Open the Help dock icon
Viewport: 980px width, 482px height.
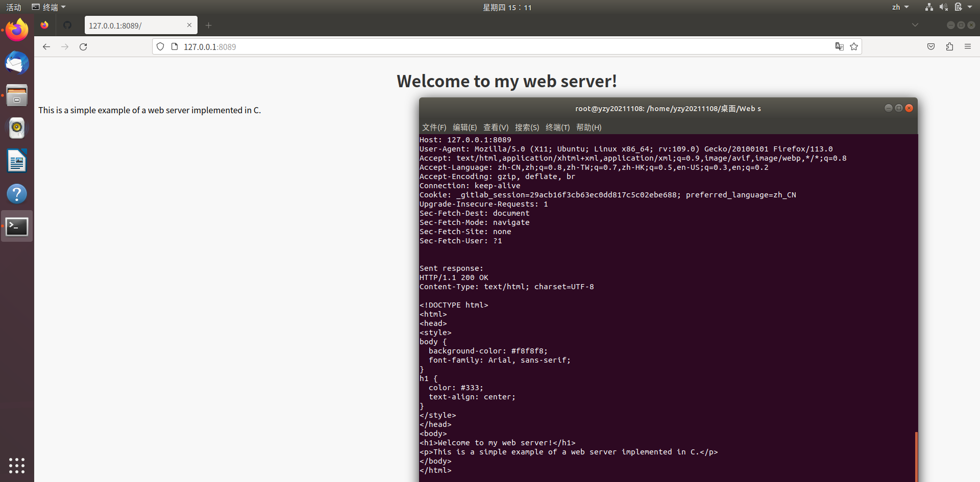17,194
